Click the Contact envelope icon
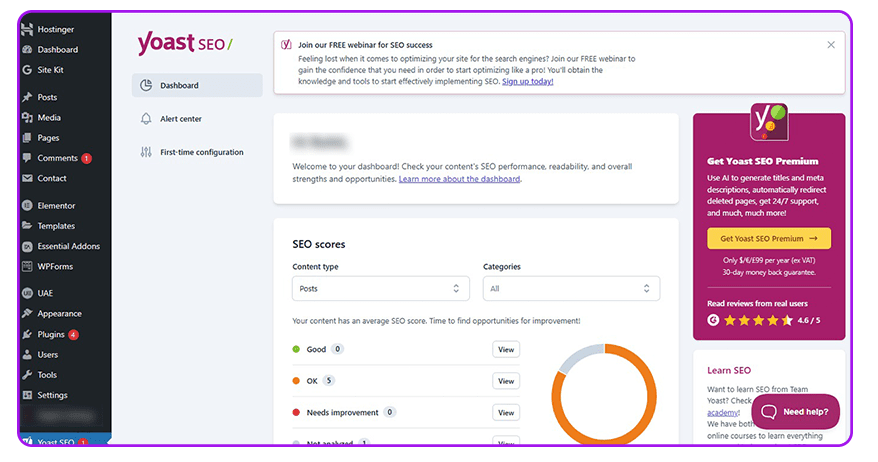Viewport: 878px width, 462px height. click(27, 178)
